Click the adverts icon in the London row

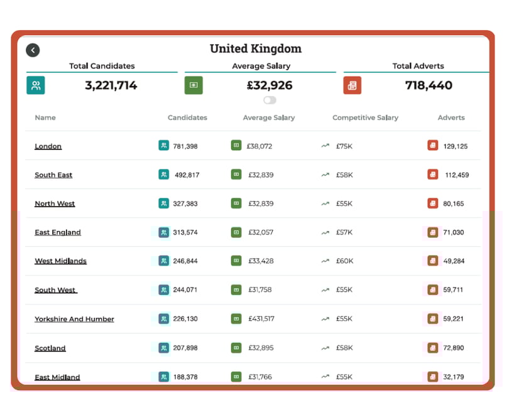click(x=432, y=146)
